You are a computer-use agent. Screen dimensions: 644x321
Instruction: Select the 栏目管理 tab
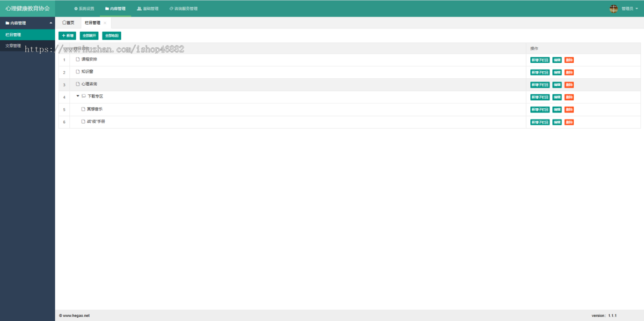[x=93, y=23]
